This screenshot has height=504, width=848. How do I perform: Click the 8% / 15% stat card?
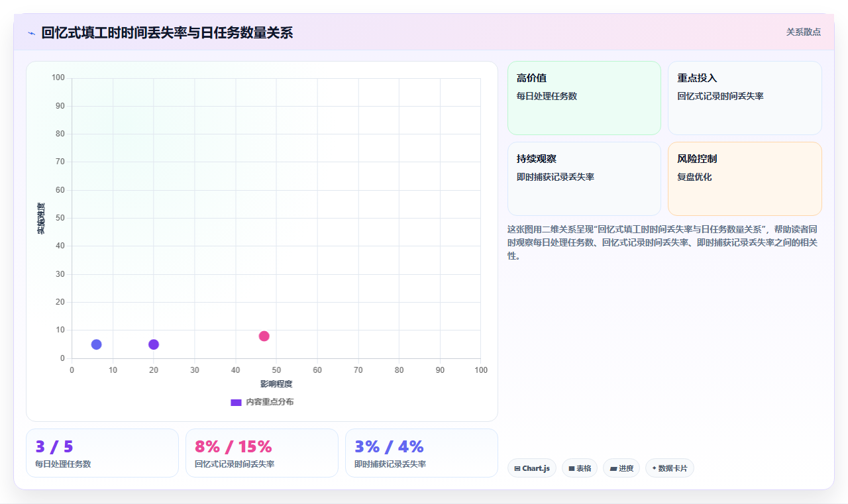point(262,453)
